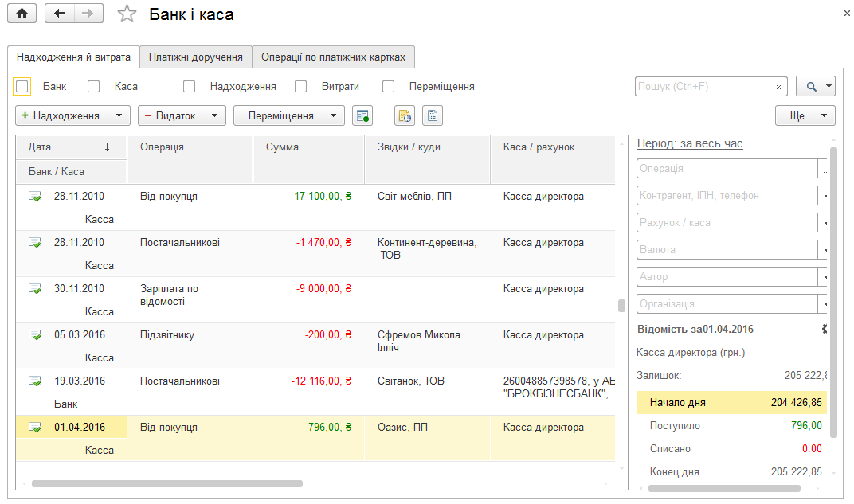Open the Рахунок / каса dropdown arrow
This screenshot has height=504, width=854.
pos(824,223)
